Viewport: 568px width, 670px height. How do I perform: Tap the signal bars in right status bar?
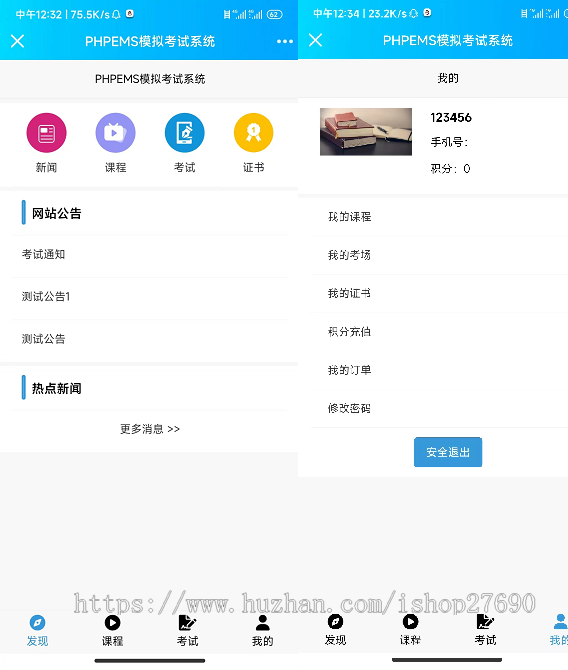pos(545,14)
